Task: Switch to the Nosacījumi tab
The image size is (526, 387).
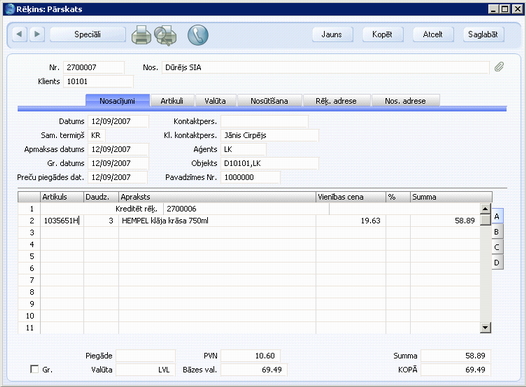Action: click(x=117, y=101)
